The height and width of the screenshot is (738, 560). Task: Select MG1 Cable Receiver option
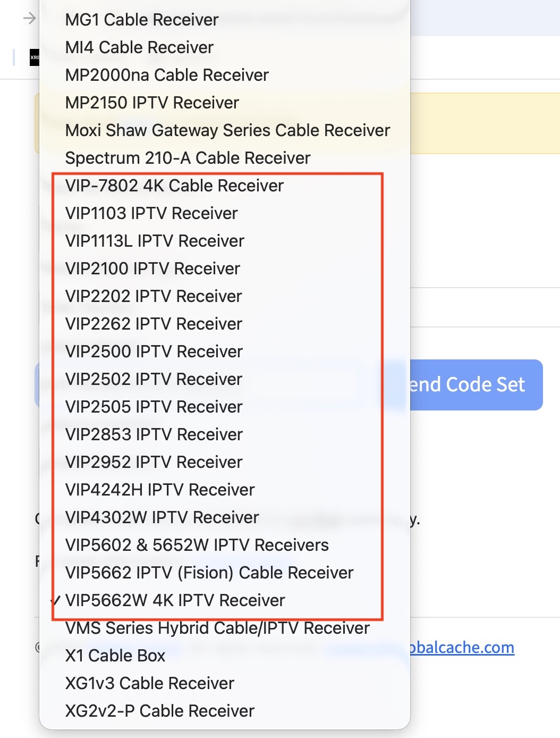[142, 20]
